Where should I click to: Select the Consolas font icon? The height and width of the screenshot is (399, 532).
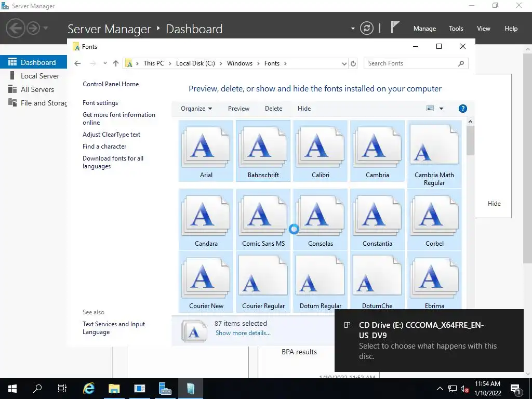point(320,220)
